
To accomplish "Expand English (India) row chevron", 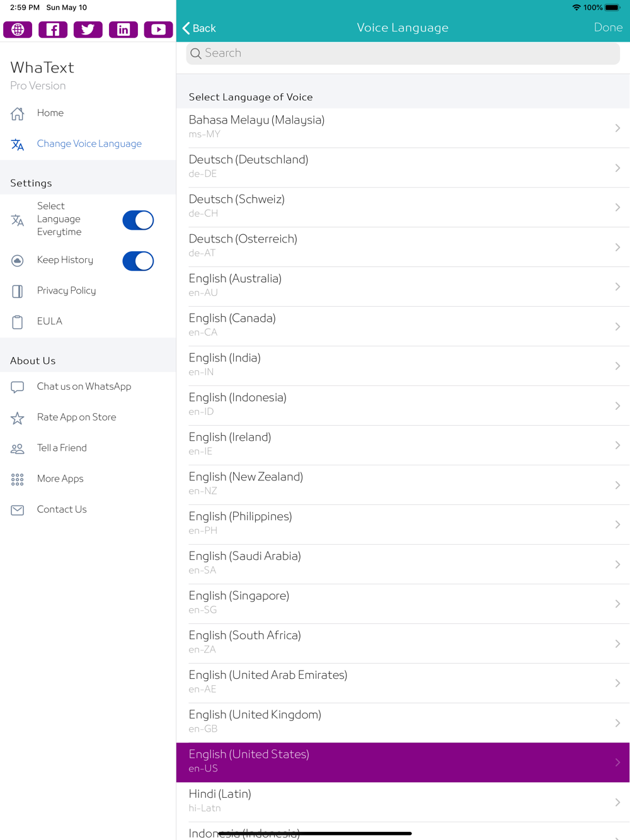I will (617, 366).
